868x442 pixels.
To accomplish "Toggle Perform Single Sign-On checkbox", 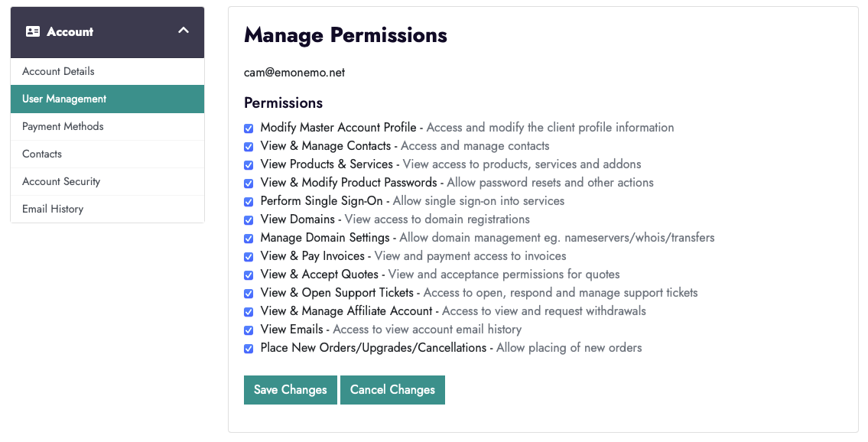I will pyautogui.click(x=249, y=202).
